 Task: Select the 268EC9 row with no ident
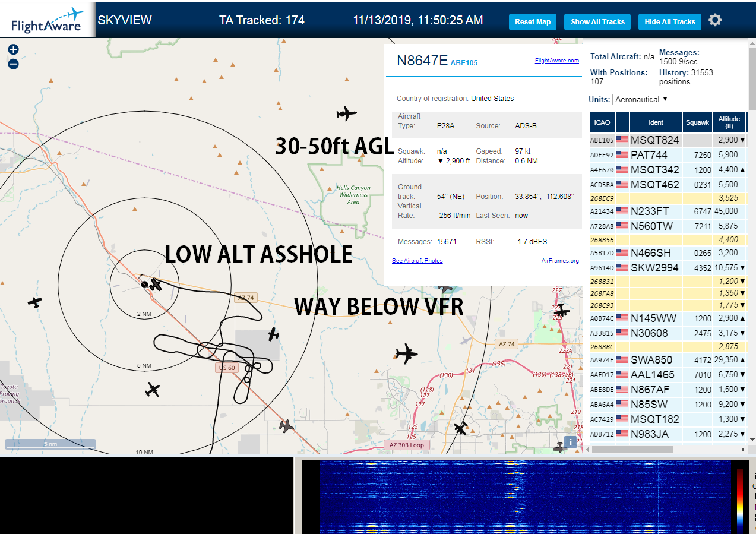pos(668,198)
